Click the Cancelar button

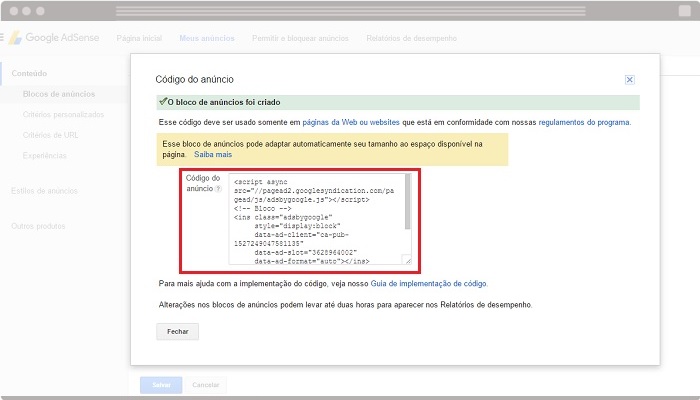pyautogui.click(x=206, y=385)
